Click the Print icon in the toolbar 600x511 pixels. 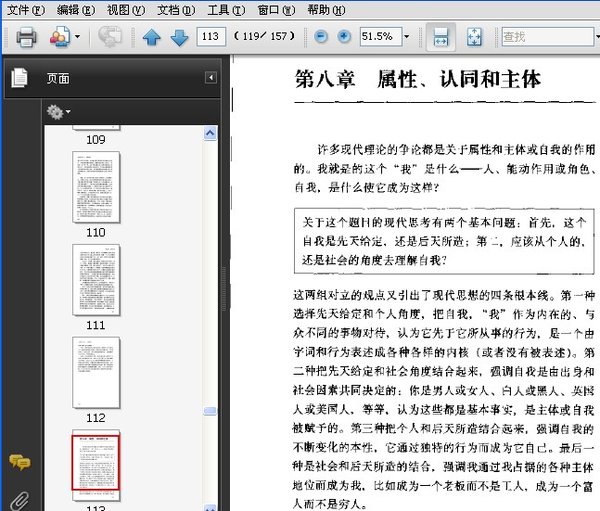coord(26,37)
